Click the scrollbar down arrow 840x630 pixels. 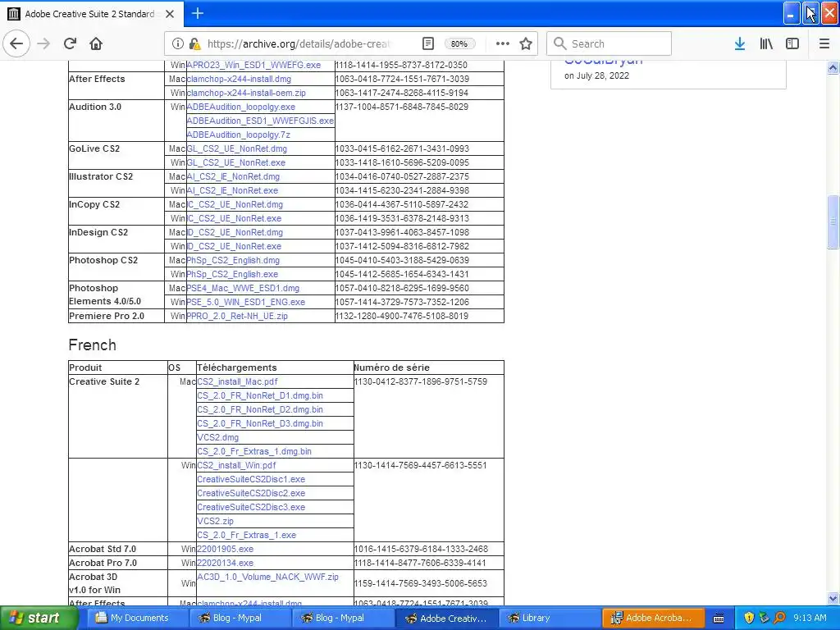point(833,598)
